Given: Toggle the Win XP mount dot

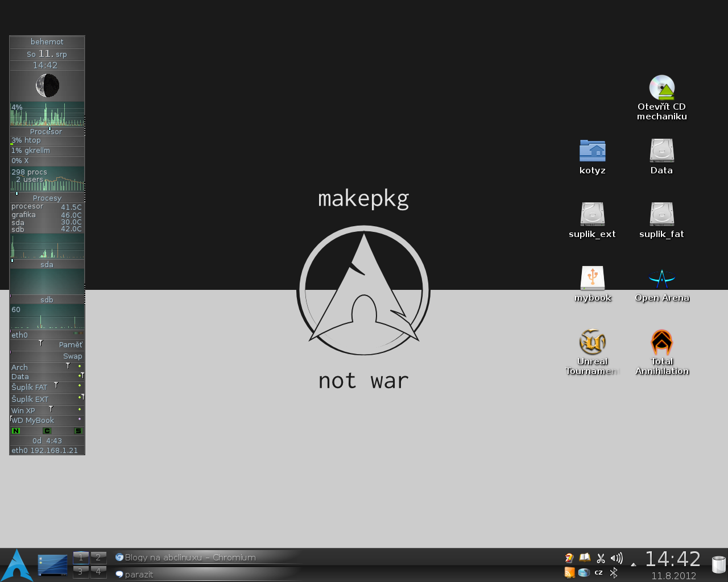Looking at the screenshot, I should coord(80,409).
